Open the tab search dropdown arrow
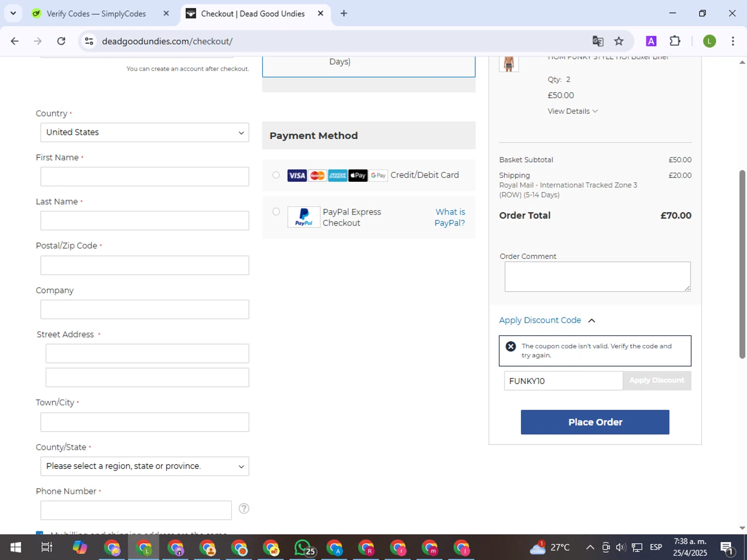This screenshot has width=747, height=560. (13, 13)
